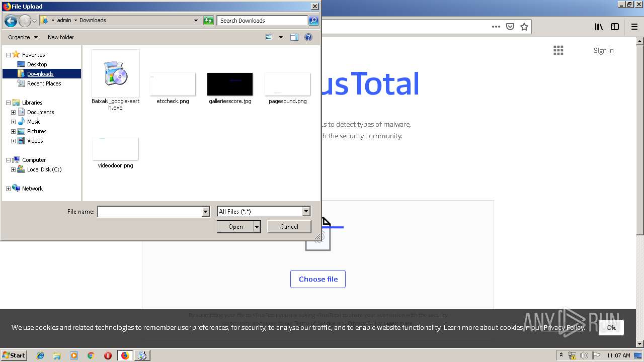Screen dimensions: 644x362
Task: Click the volume tray icon
Action: point(584,355)
